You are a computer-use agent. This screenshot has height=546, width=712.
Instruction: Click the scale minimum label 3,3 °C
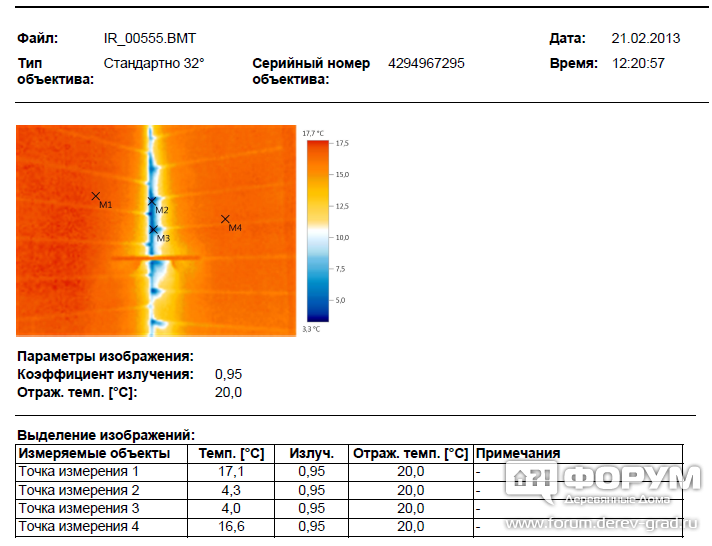pos(311,329)
